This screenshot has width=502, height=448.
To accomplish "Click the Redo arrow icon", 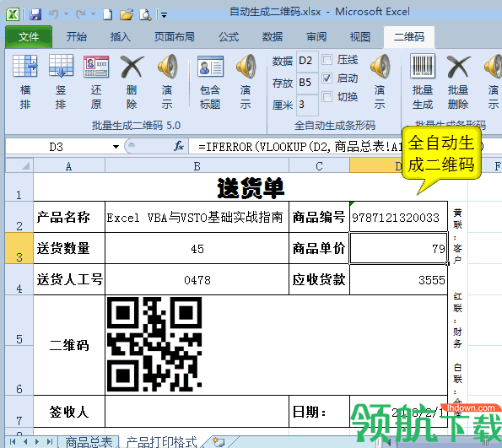I will tap(81, 14).
